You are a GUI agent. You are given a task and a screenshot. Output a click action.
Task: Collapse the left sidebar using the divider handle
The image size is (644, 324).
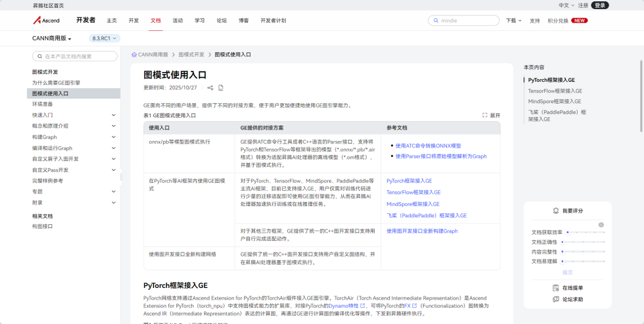click(x=121, y=177)
